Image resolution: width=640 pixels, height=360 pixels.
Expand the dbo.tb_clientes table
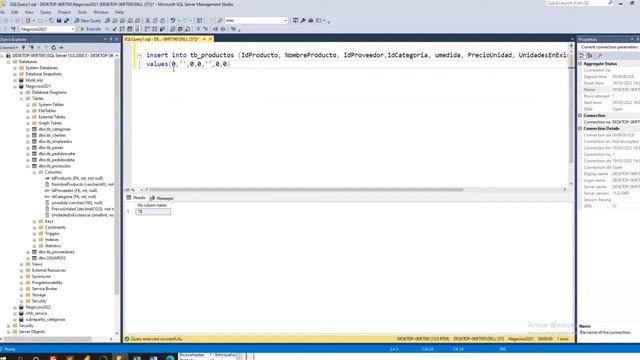point(28,135)
